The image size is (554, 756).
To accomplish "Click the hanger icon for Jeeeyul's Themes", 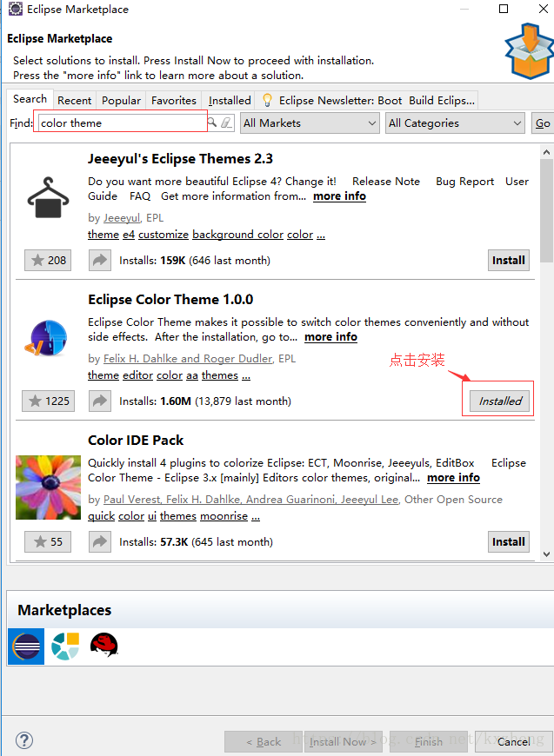I will pos(48,197).
